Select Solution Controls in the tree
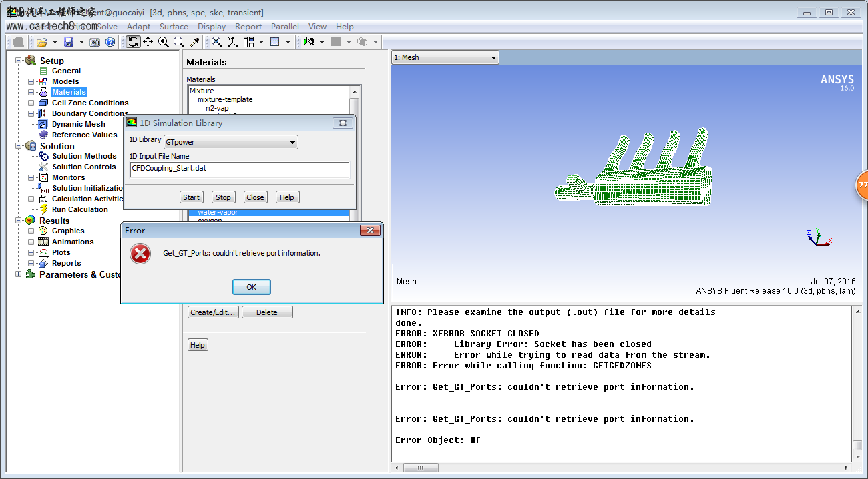Image resolution: width=868 pixels, height=479 pixels. pos(84,167)
